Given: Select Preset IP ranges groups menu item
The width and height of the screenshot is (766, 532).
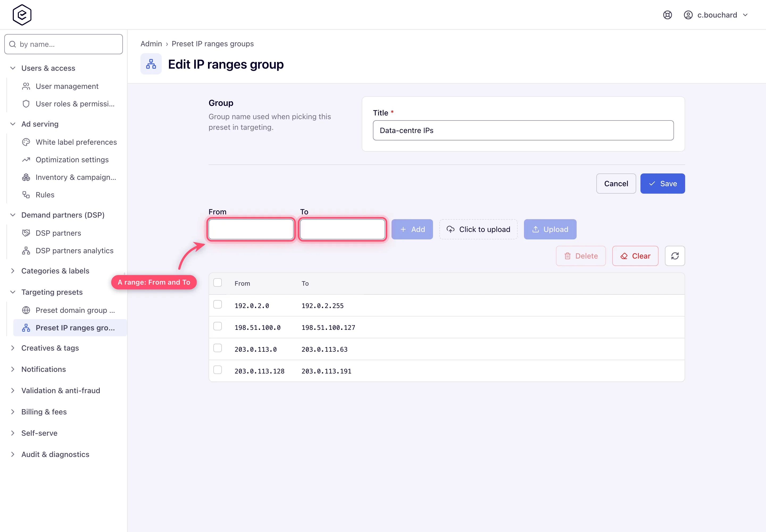Looking at the screenshot, I should (70, 328).
